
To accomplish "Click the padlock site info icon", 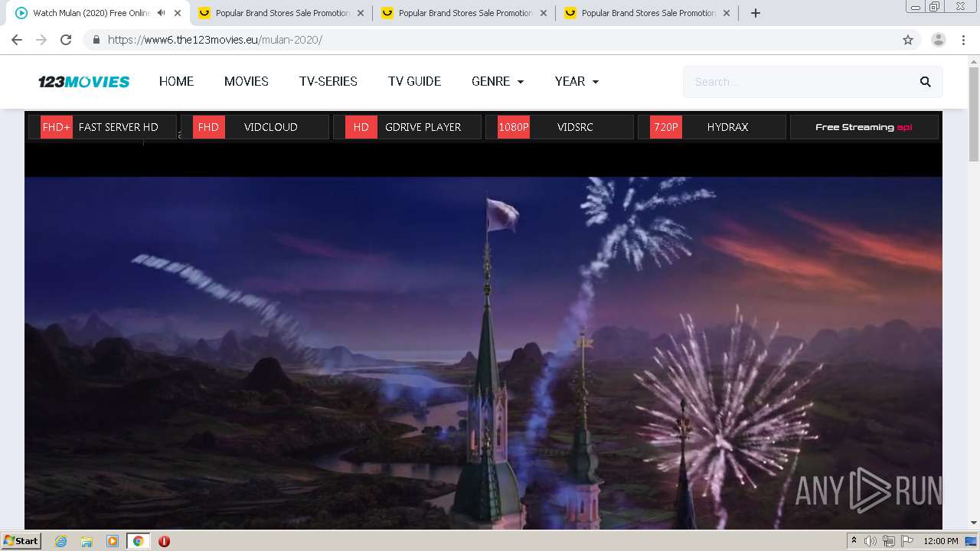I will pyautogui.click(x=96, y=40).
